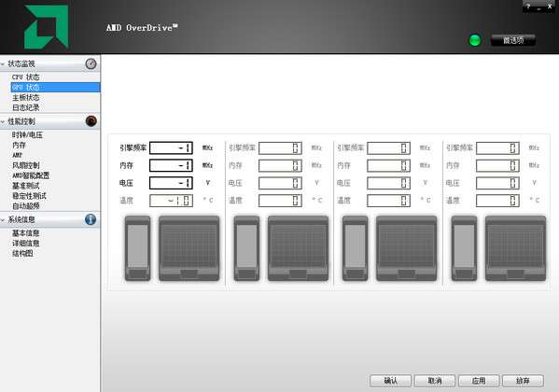Viewport: 559px width, 392px height.
Task: Click the 应用 button
Action: [479, 381]
